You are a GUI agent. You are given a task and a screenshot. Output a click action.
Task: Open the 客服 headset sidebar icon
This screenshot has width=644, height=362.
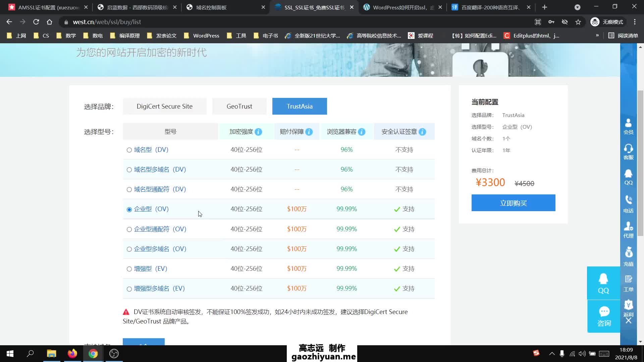pos(628,152)
